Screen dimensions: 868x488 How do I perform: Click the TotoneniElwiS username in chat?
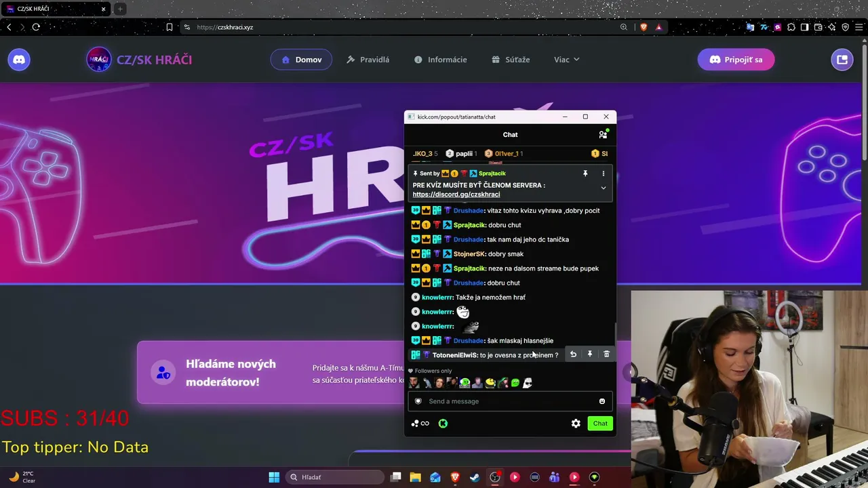(455, 355)
